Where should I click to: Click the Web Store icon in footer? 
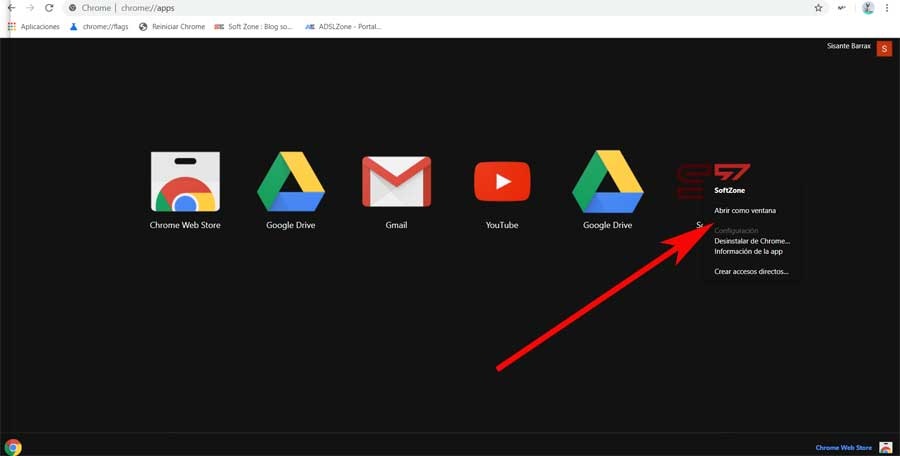[x=886, y=447]
